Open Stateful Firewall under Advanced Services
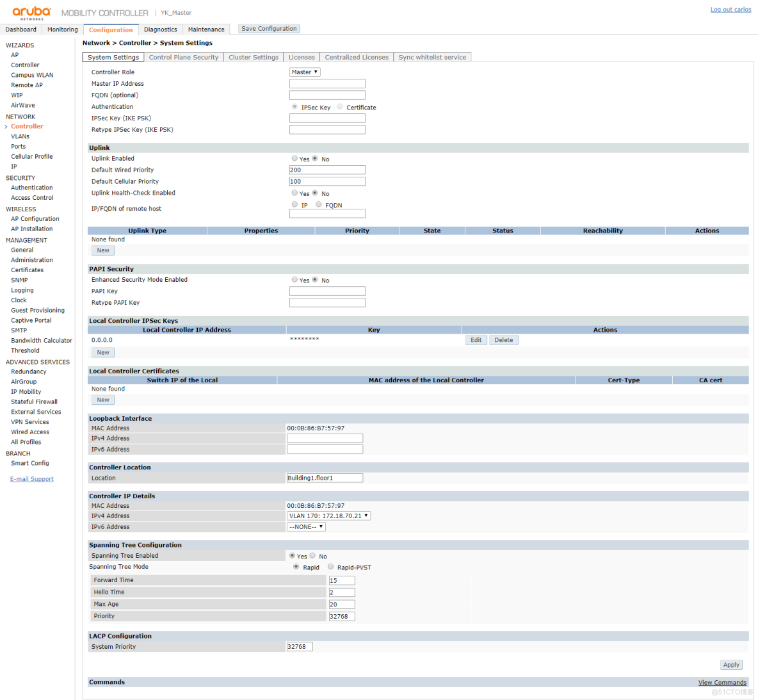Viewport: 758px width, 700px height. (x=35, y=402)
